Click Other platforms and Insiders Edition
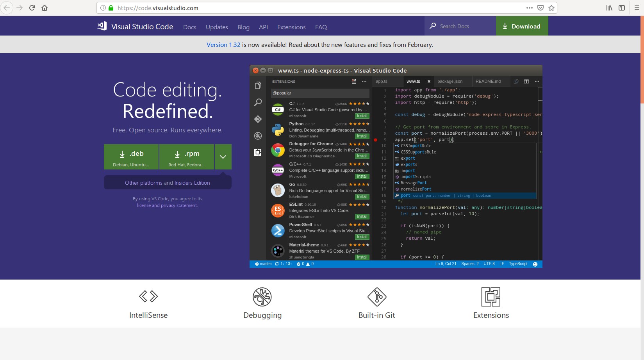The image size is (644, 360). (x=168, y=182)
